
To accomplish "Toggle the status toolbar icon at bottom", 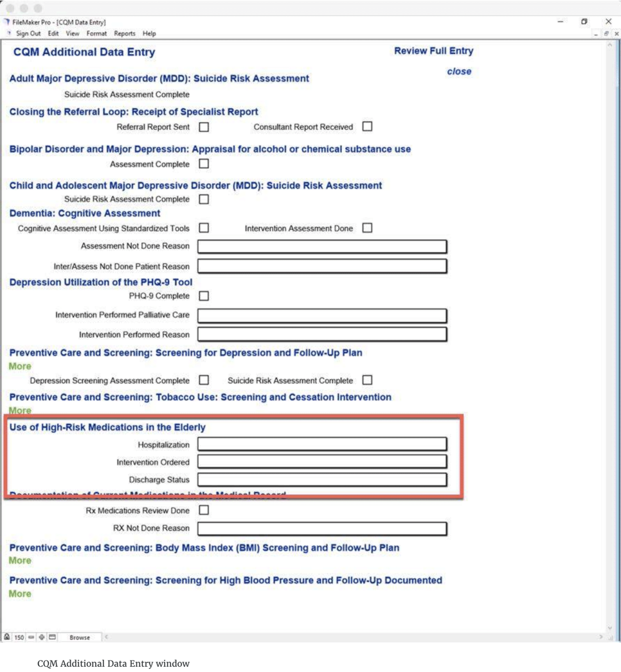I will point(53,637).
